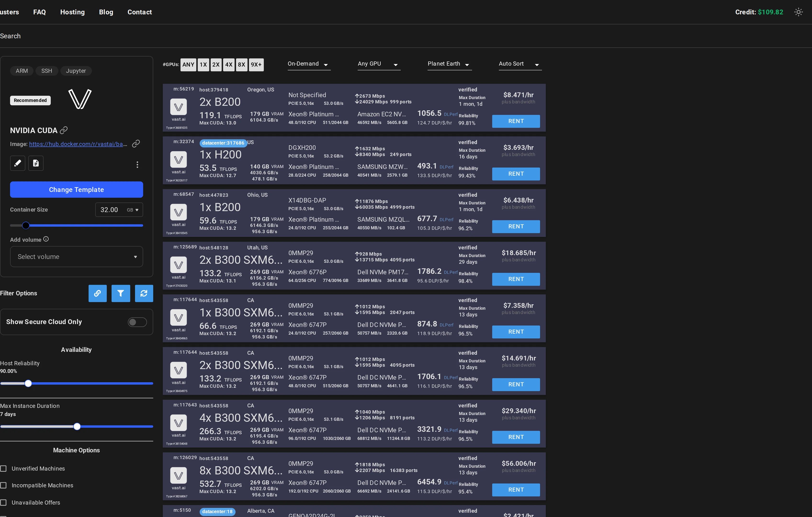This screenshot has height=517, width=812.
Task: Open the hub.docker.com vastai image link
Action: coord(78,144)
